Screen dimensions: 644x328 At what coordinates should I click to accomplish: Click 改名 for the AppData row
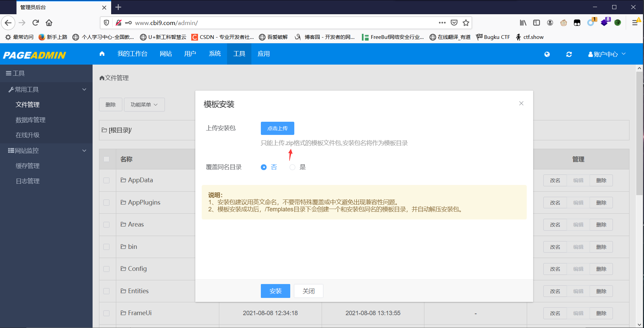555,180
